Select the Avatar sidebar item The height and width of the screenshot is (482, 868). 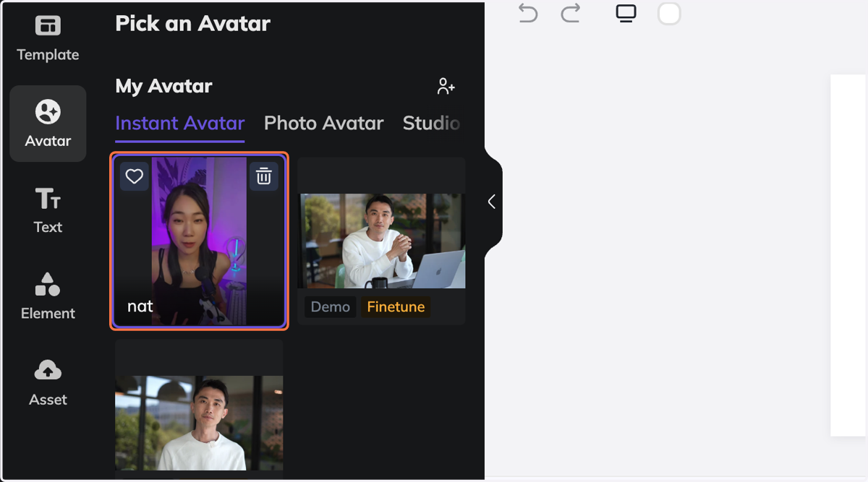[48, 124]
